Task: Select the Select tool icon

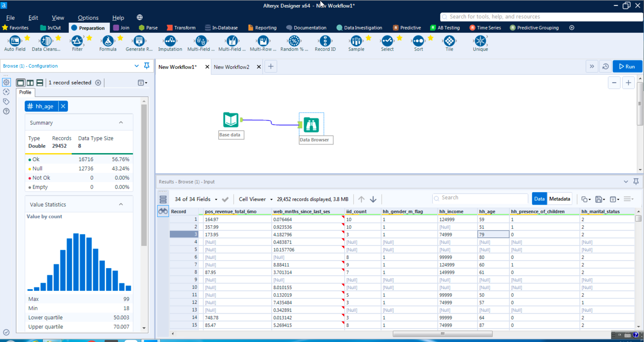Action: click(387, 40)
